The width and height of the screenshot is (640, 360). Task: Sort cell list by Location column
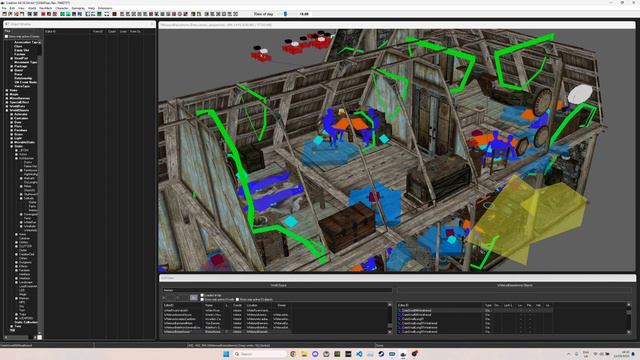tap(258, 305)
